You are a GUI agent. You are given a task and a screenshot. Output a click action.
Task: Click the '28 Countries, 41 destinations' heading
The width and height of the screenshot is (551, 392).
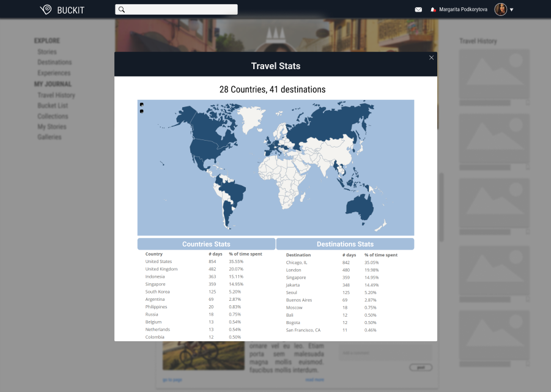pyautogui.click(x=272, y=89)
